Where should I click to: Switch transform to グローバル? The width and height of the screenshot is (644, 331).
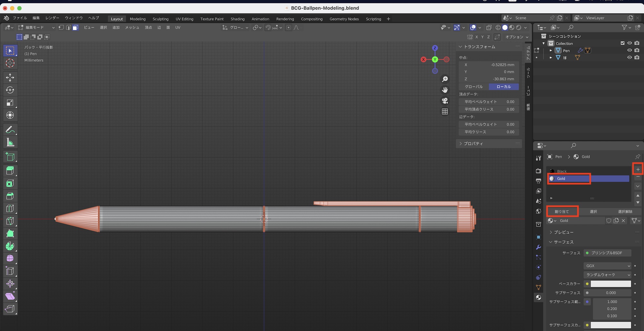tap(474, 87)
